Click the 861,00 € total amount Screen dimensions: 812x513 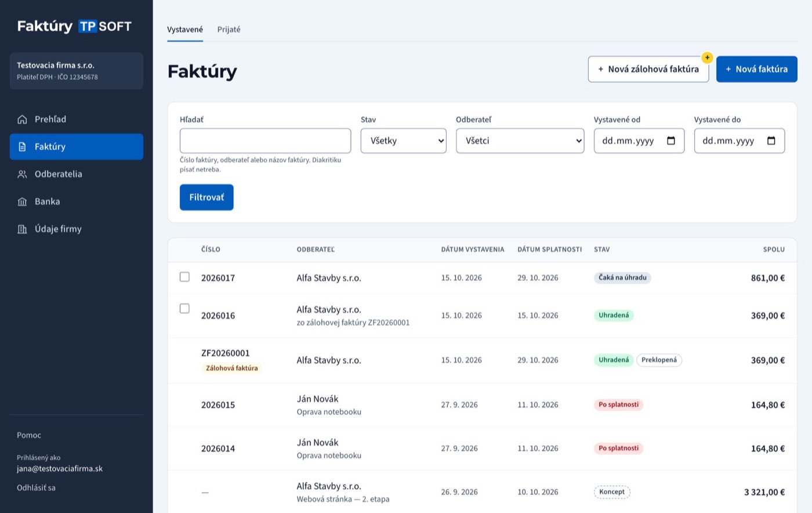(768, 278)
